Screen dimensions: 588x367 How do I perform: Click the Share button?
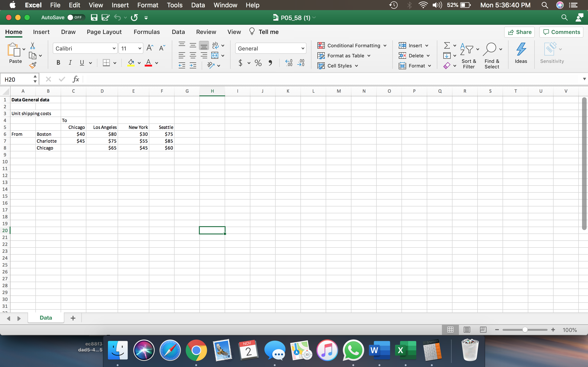[520, 32]
